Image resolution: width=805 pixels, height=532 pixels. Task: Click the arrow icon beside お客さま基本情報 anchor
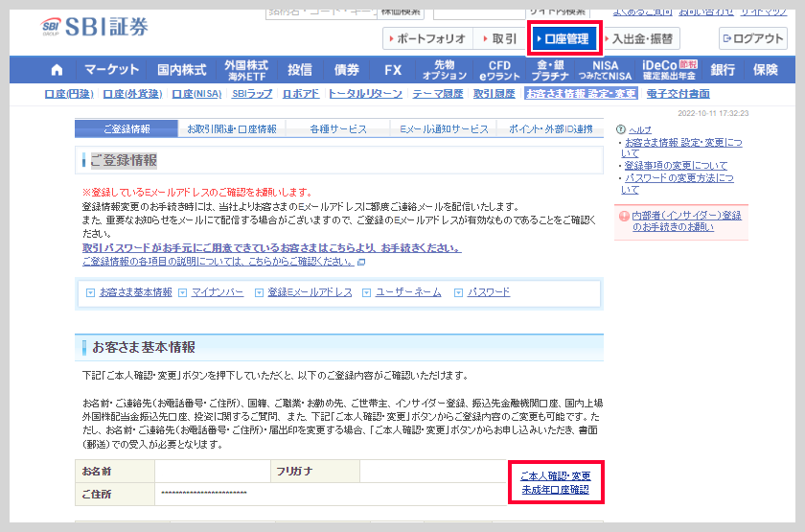pyautogui.click(x=90, y=292)
